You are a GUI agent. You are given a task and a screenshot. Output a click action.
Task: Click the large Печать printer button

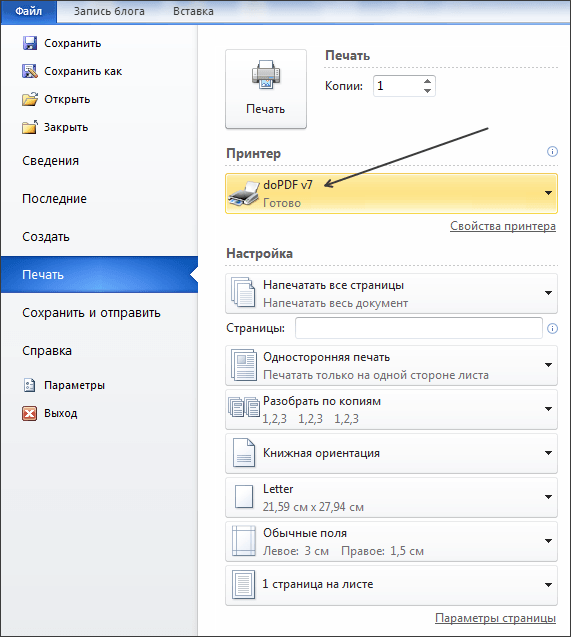266,89
